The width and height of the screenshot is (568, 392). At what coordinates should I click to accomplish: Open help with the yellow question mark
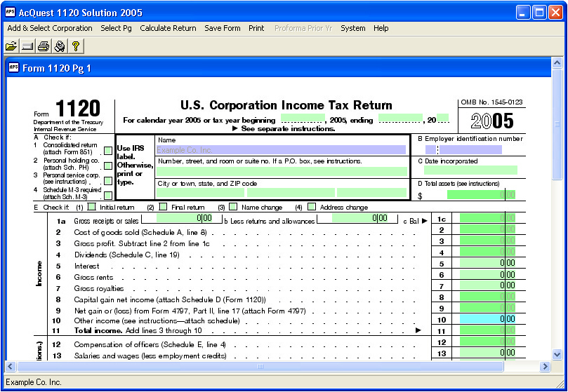pyautogui.click(x=75, y=46)
